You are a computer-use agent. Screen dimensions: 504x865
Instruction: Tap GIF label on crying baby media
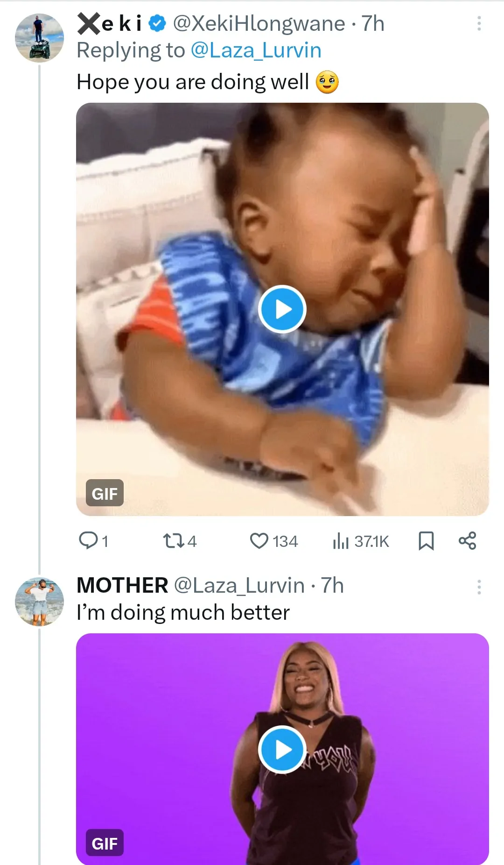(x=105, y=493)
